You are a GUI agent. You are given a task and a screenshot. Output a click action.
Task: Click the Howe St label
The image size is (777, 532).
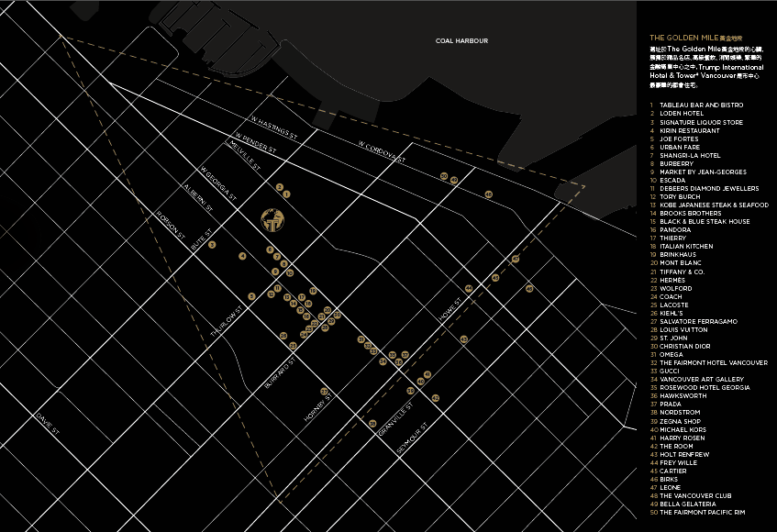click(x=450, y=309)
